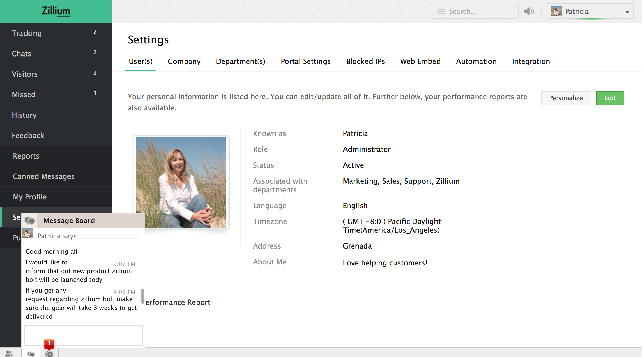
Task: Focus the Message Board text input box
Action: point(83,335)
